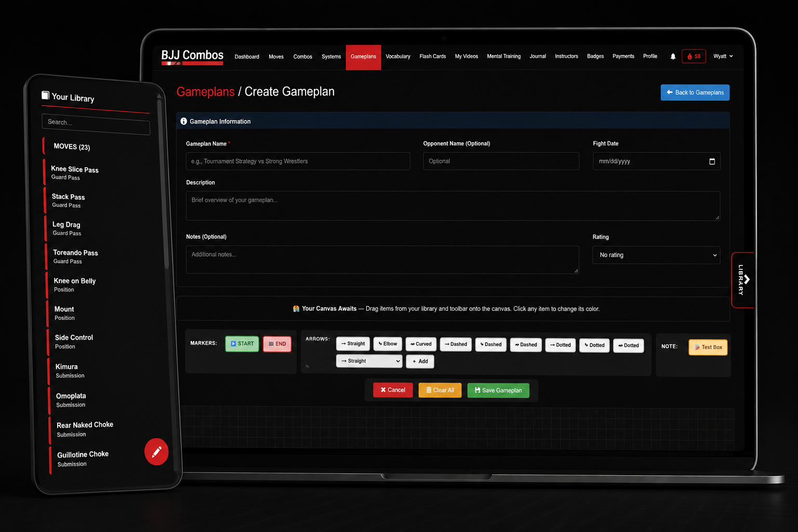Tap the Your Library book icon on phone
Image resolution: width=798 pixels, height=532 pixels.
(46, 95)
